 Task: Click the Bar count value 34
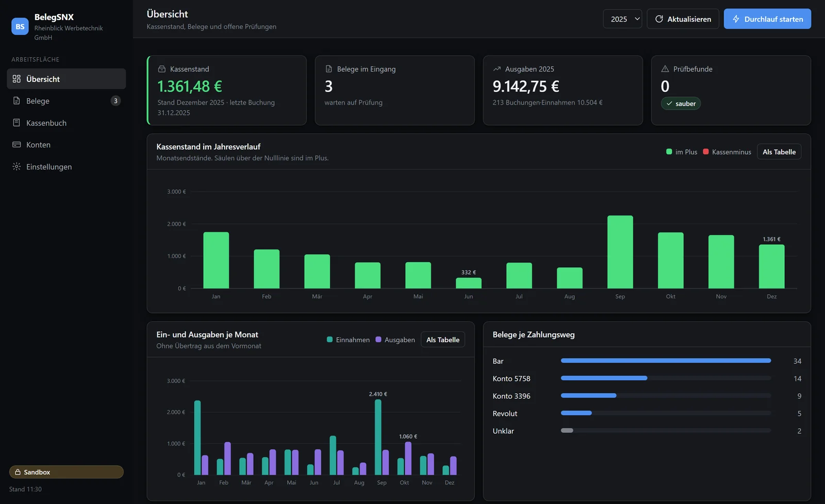point(797,361)
